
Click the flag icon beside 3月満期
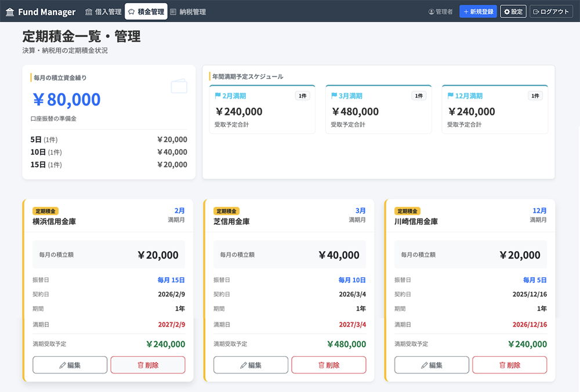pos(334,96)
